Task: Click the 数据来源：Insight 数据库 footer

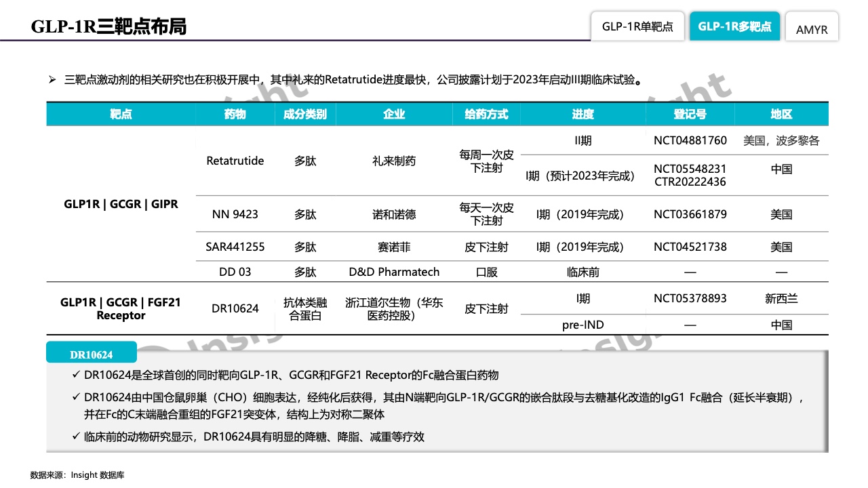Action: point(77,475)
